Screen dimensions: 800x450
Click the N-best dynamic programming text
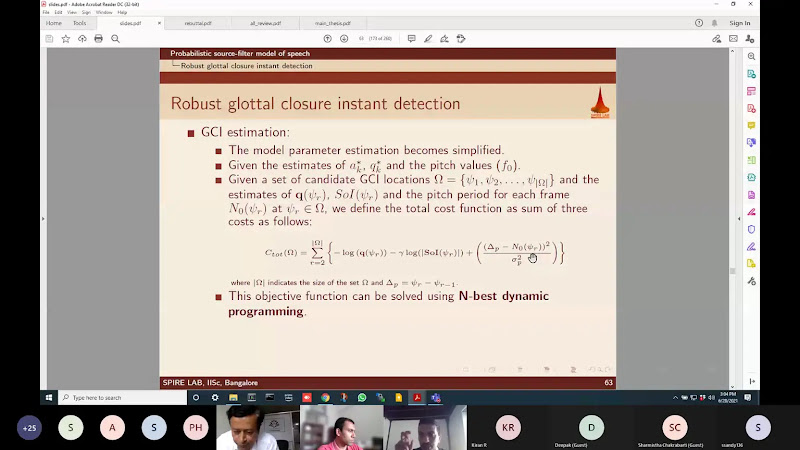pyautogui.click(x=388, y=304)
